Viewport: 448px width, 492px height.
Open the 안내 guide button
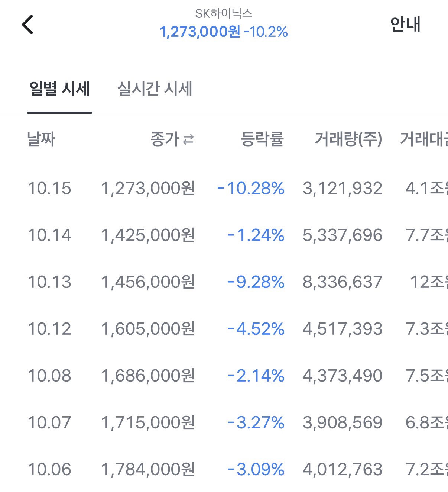[405, 25]
